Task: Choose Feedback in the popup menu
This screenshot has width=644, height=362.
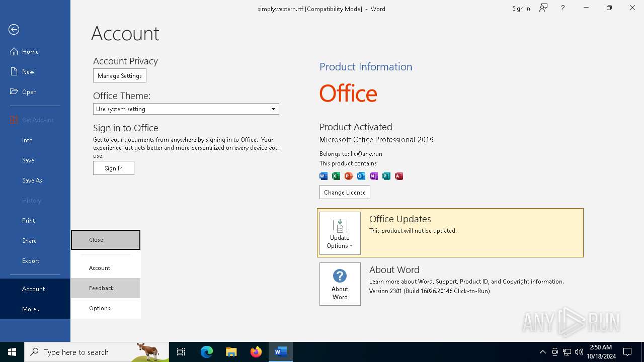Action: point(106,288)
